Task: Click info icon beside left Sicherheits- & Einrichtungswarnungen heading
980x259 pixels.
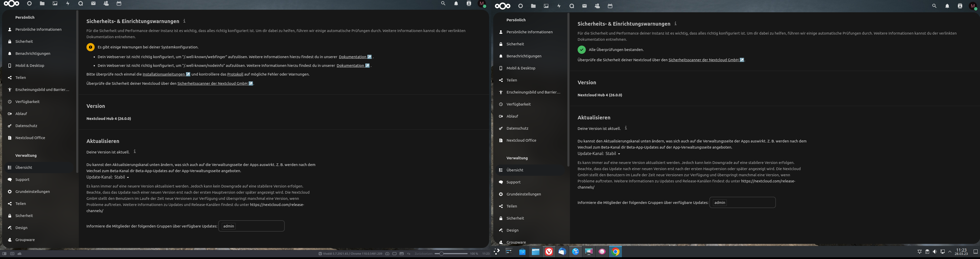Action: click(184, 21)
